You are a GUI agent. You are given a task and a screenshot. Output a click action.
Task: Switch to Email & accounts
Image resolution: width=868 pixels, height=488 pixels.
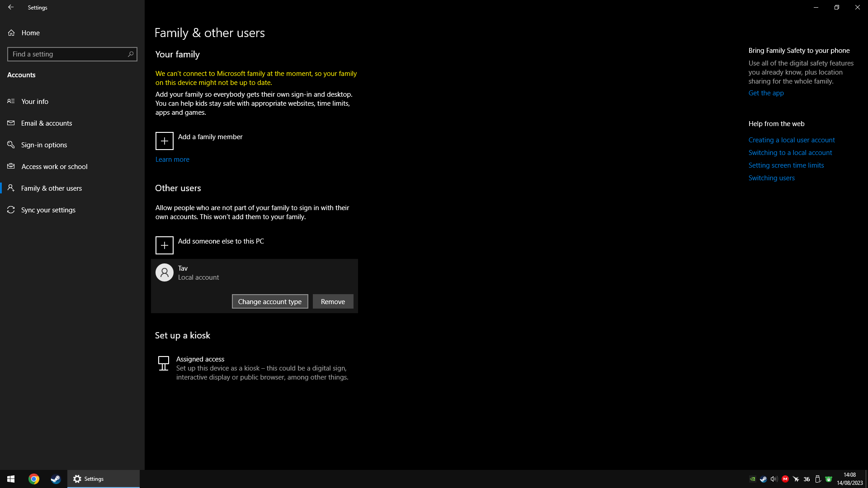tap(47, 123)
